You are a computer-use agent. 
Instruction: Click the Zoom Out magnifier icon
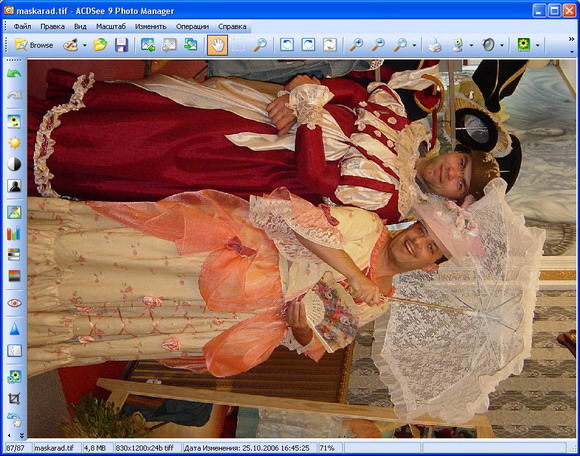(378, 45)
